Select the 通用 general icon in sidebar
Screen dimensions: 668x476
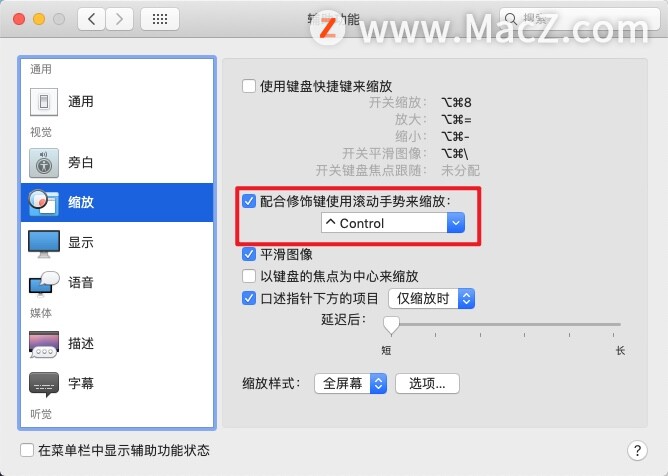tap(43, 102)
